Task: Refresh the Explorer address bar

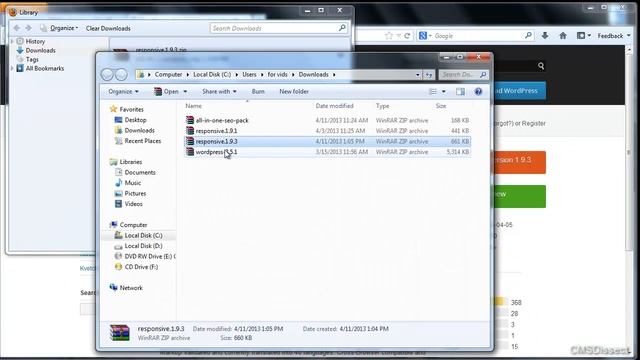Action: click(x=429, y=75)
